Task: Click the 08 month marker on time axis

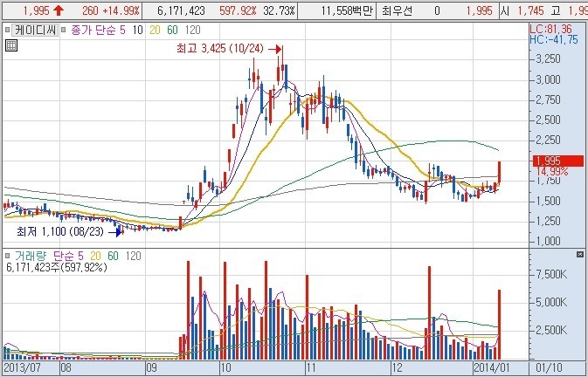Action: [x=66, y=367]
